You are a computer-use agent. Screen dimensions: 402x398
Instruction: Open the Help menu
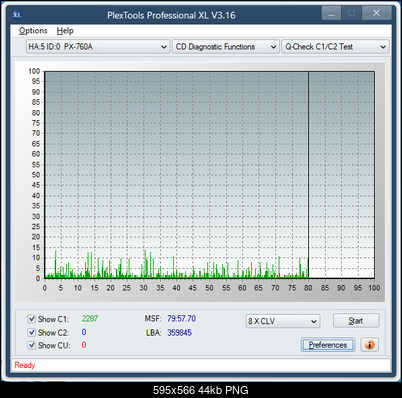tap(65, 31)
